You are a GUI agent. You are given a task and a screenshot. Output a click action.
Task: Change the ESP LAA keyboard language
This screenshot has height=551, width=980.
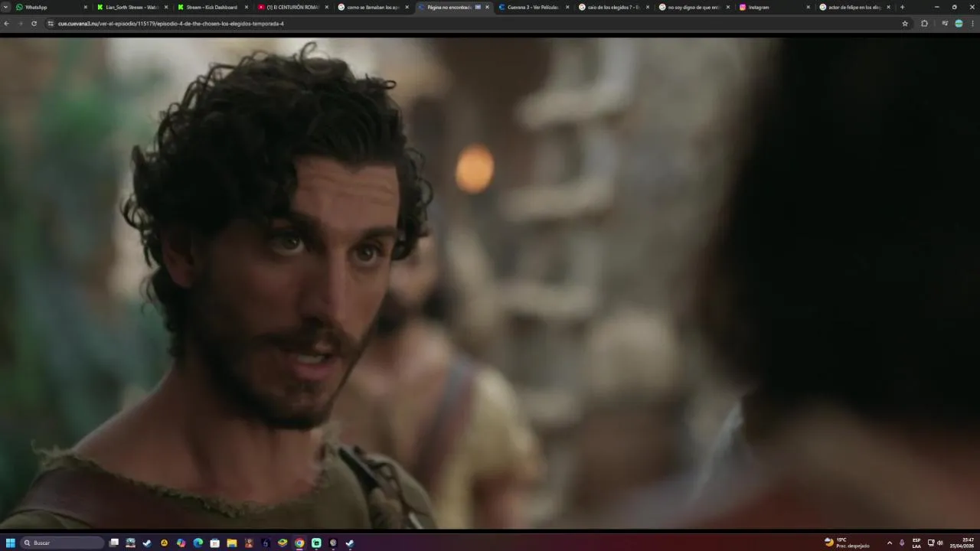coord(916,543)
